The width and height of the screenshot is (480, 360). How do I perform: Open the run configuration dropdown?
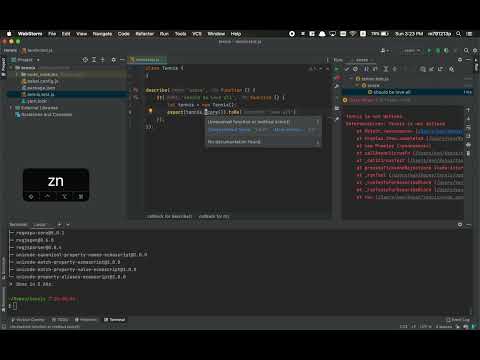click(x=411, y=51)
